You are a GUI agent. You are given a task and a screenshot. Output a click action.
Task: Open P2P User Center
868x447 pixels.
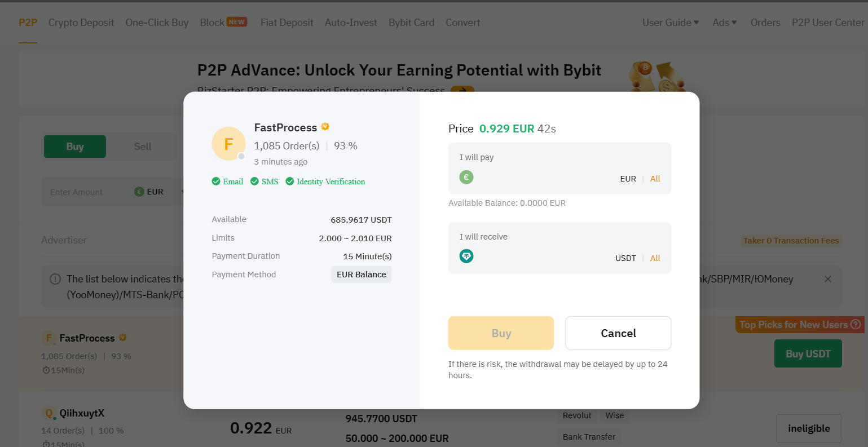click(828, 23)
